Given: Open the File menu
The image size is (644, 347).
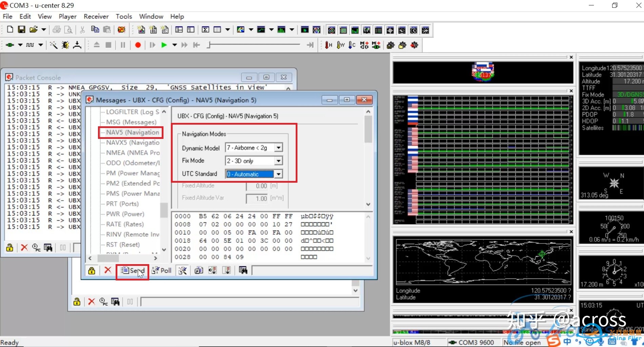Looking at the screenshot, I should 7,16.
